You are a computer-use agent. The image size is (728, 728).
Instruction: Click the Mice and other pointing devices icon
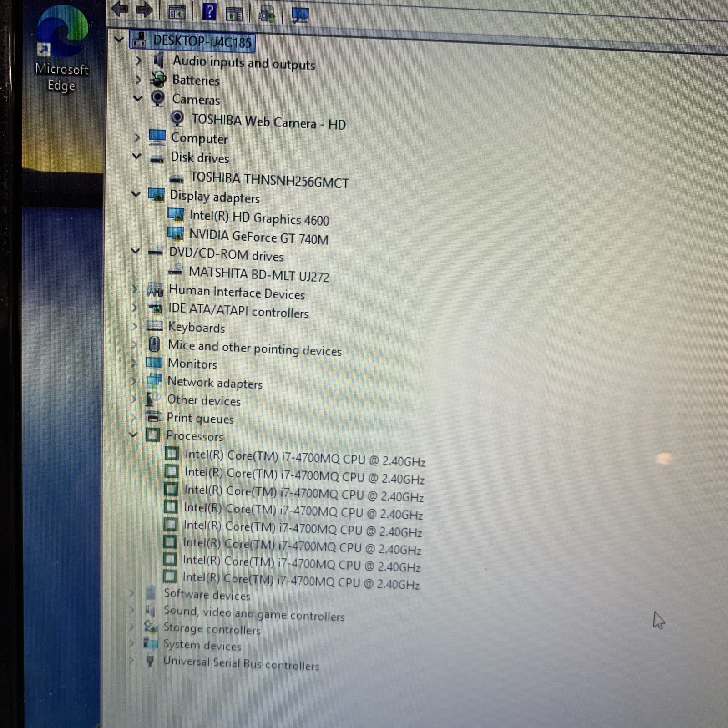(154, 344)
